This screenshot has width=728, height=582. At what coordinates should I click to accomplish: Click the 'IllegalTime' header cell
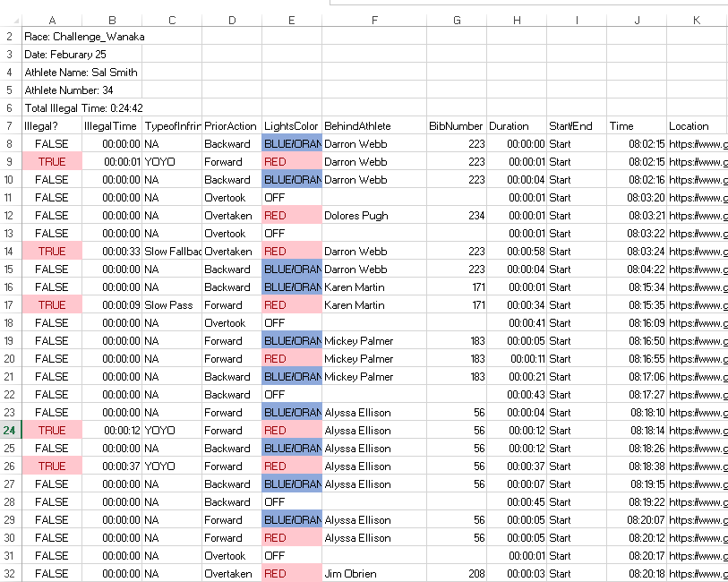coord(112,125)
